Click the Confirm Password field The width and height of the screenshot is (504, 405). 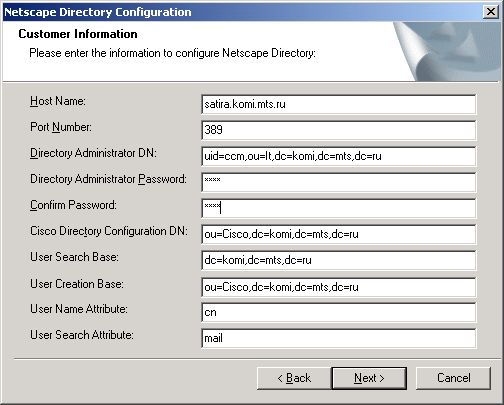tap(339, 208)
